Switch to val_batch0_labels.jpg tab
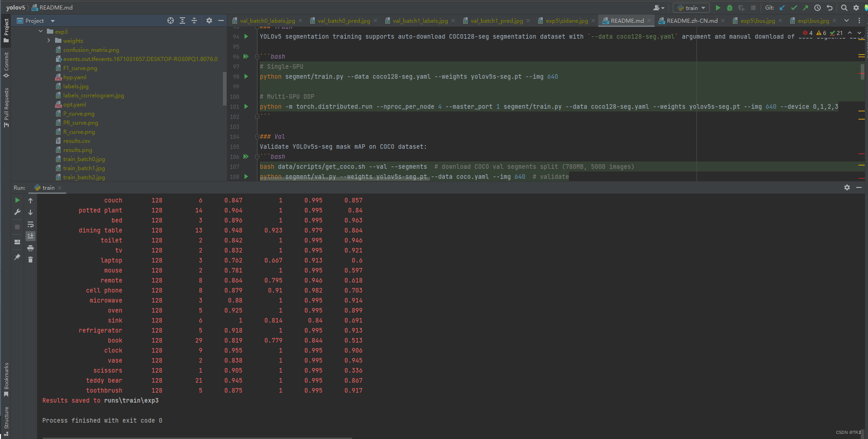 pyautogui.click(x=267, y=20)
